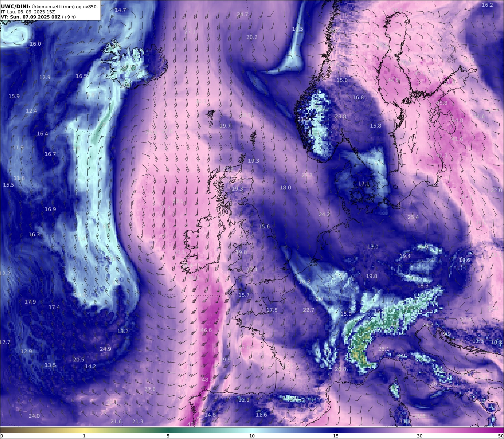
Task: Click the map value 12.4
Action: pos(31,111)
